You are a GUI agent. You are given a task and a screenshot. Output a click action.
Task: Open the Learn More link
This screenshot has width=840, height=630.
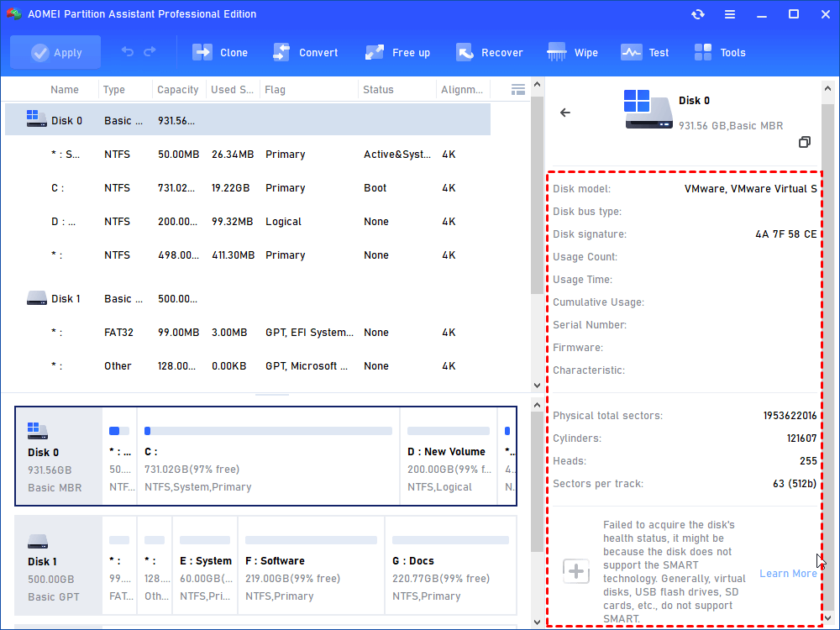[788, 573]
